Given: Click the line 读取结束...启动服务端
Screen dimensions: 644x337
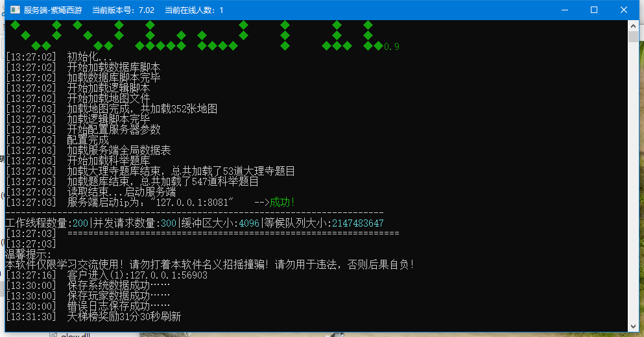Looking at the screenshot, I should pyautogui.click(x=121, y=192).
